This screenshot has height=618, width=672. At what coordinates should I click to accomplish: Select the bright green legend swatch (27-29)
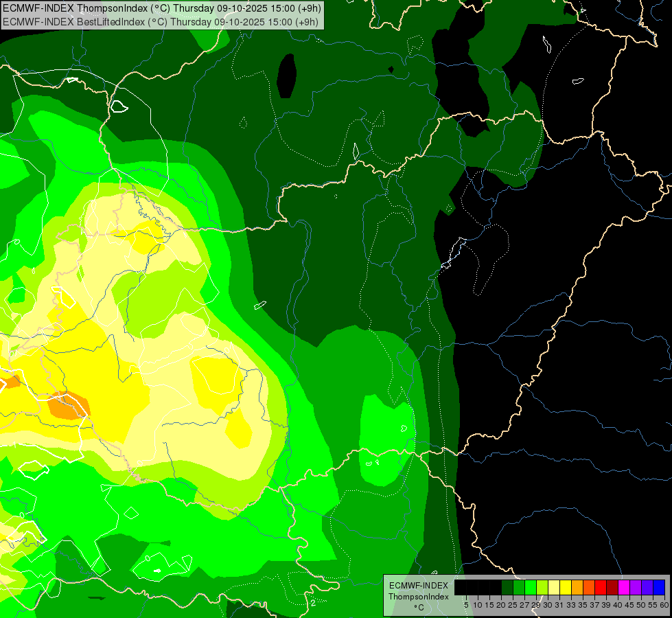pyautogui.click(x=531, y=587)
